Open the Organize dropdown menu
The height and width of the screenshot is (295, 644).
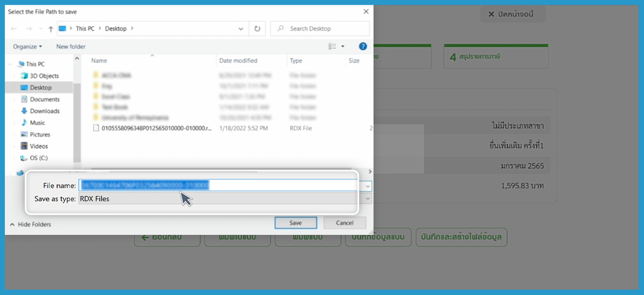27,47
